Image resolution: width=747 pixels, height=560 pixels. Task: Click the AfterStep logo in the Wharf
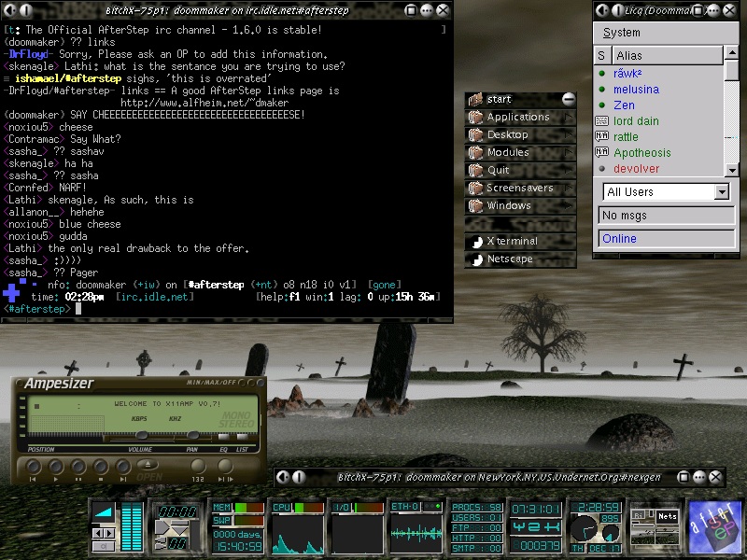click(714, 527)
